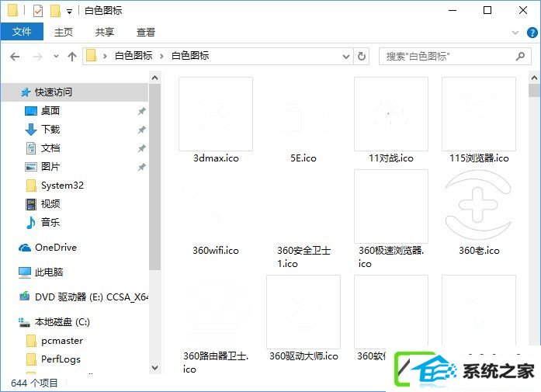Click the search magnifier icon
Image resolution: width=541 pixels, height=392 pixels.
tap(520, 56)
